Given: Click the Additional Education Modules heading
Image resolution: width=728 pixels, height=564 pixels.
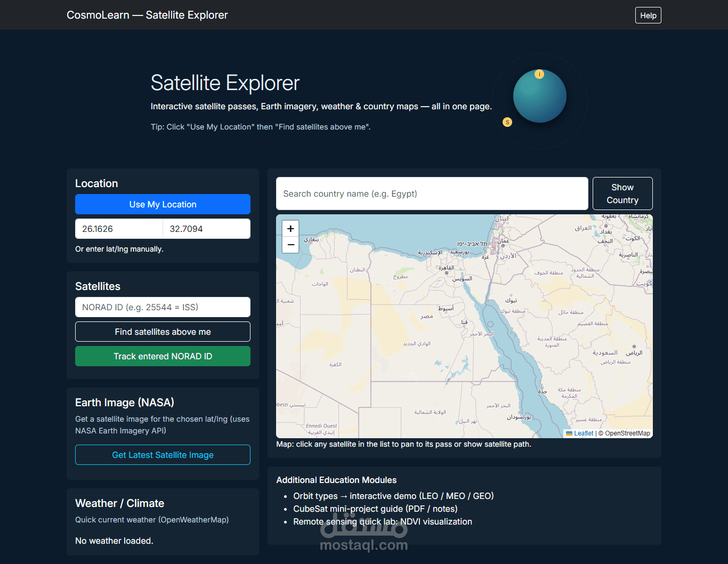Looking at the screenshot, I should pos(336,480).
